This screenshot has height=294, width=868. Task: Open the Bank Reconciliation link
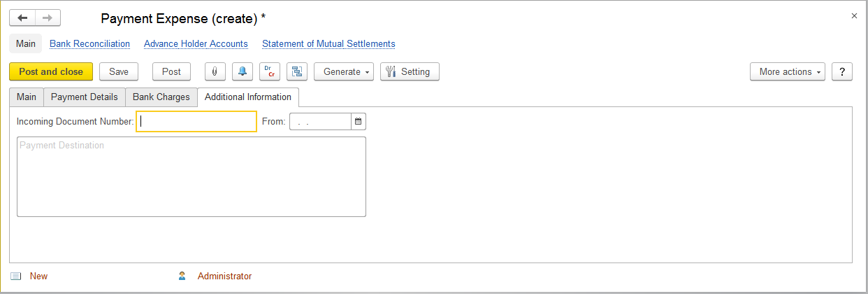pos(89,43)
